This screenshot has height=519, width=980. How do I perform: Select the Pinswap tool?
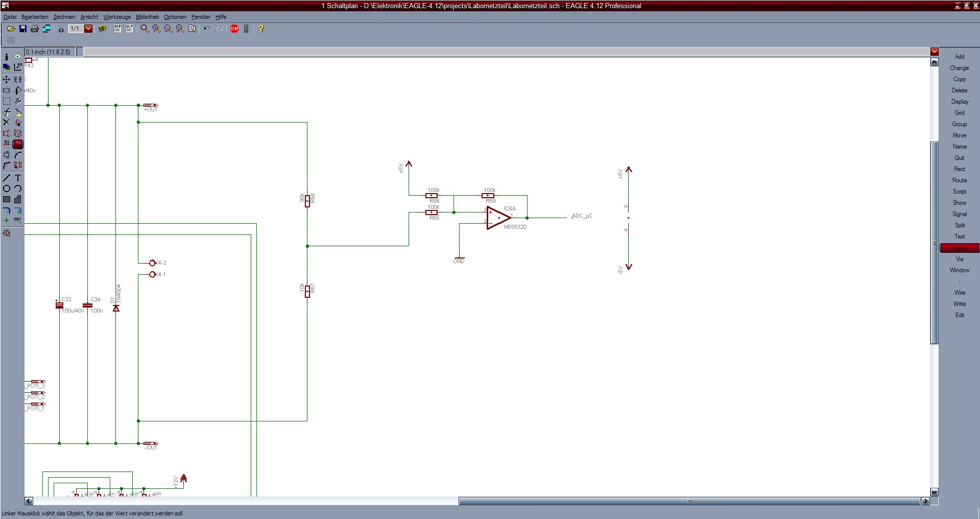pyautogui.click(x=7, y=133)
